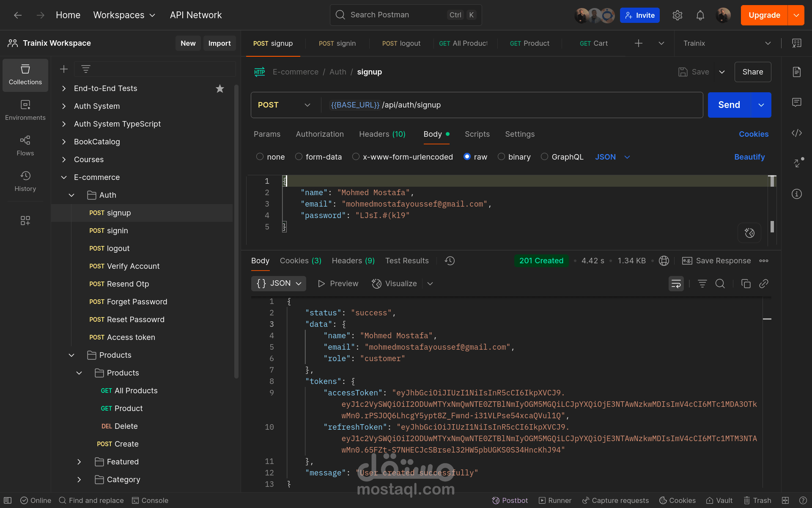Expand the Featured folder
This screenshot has width=812, height=508.
[79, 462]
